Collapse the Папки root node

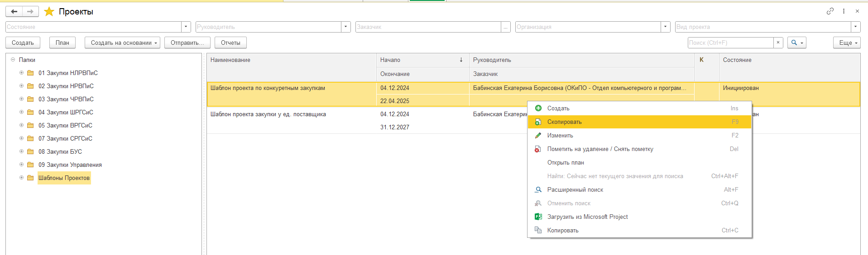tap(13, 60)
